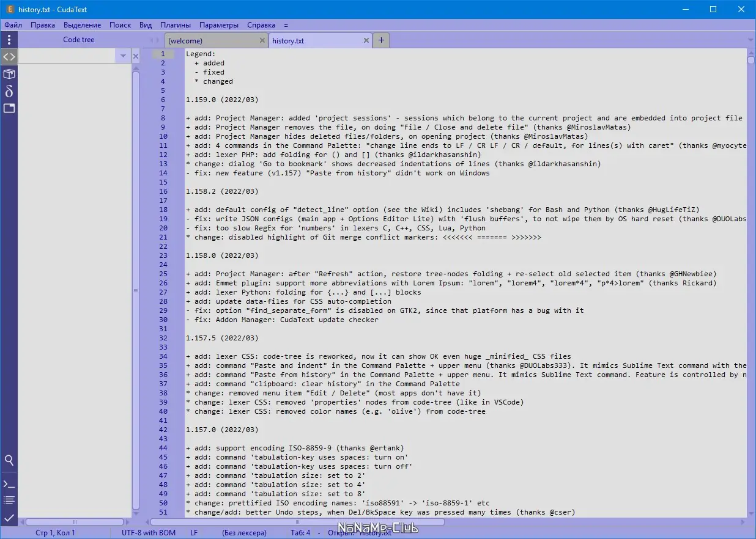Click line 'update data-files for CSS auto-completion'
756x539 pixels.
289,301
